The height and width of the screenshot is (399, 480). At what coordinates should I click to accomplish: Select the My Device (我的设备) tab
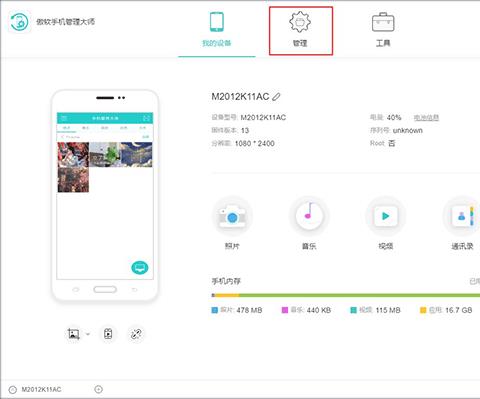coord(217,31)
